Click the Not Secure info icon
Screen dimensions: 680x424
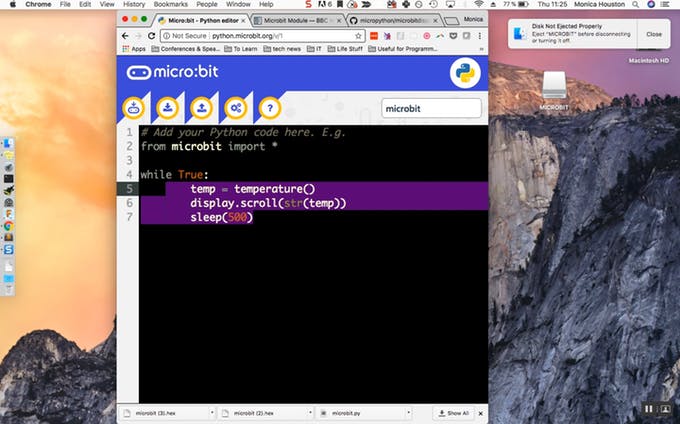[x=167, y=36]
